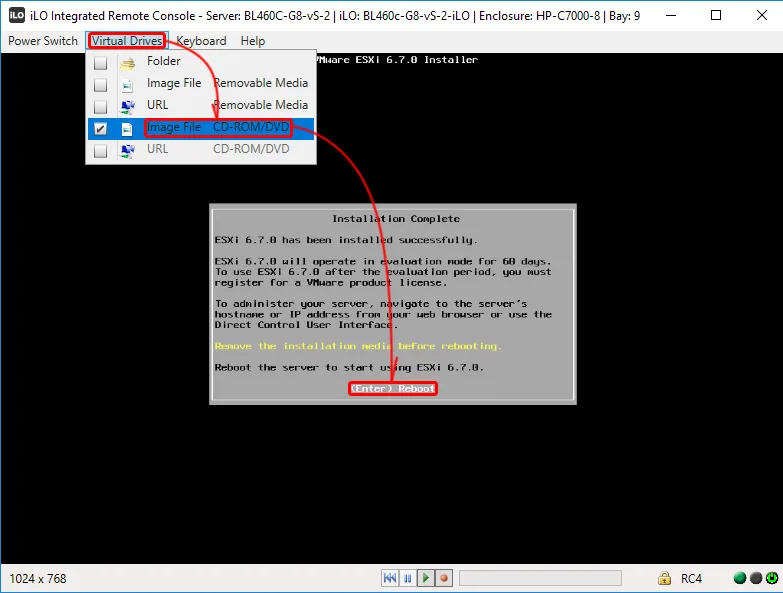Close the iLO Remote Console window
783x593 pixels.
(762, 15)
